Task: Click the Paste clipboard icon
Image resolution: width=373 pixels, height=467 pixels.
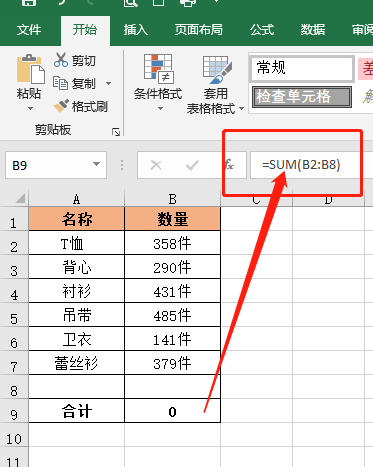Action: tap(31, 69)
